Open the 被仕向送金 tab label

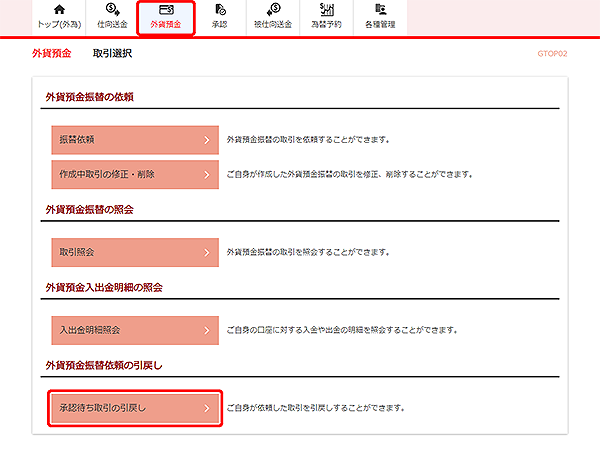tap(273, 24)
